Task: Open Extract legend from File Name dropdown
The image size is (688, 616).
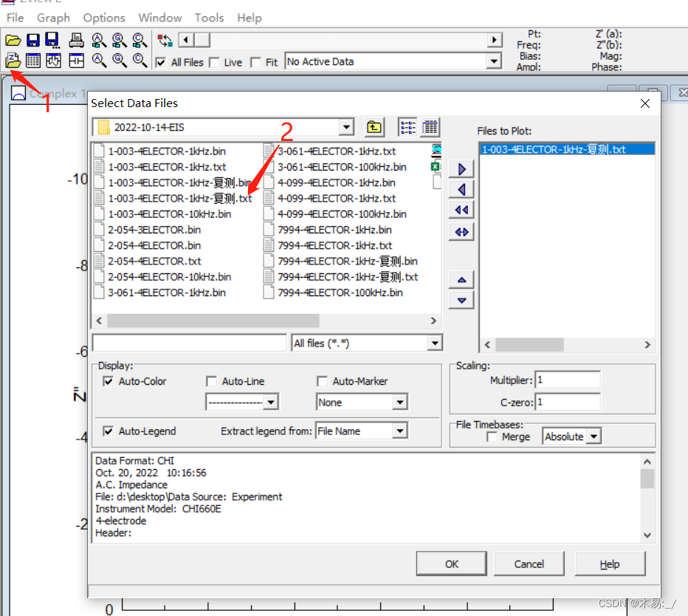Action: coord(399,431)
